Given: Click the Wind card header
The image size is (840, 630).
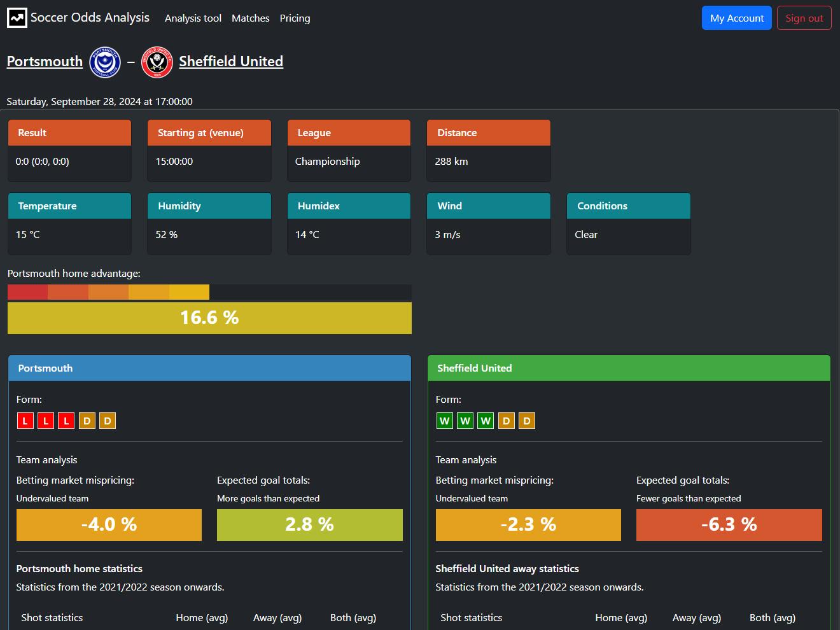Looking at the screenshot, I should point(489,206).
